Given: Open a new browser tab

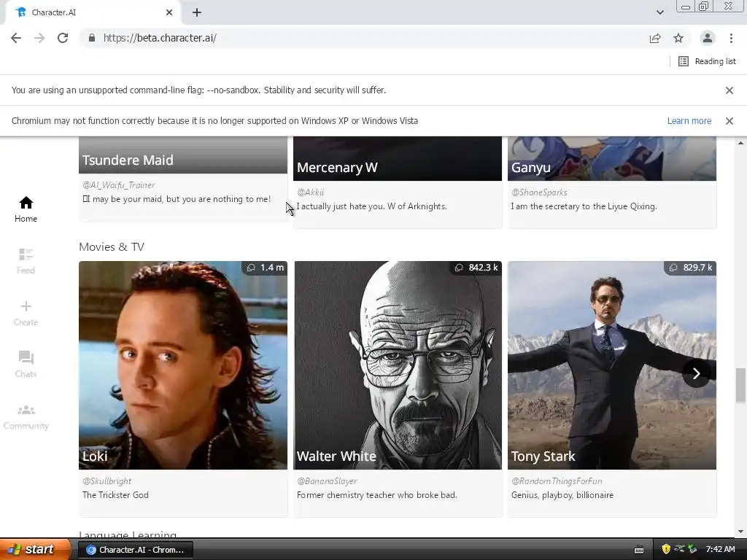Looking at the screenshot, I should coord(197,12).
